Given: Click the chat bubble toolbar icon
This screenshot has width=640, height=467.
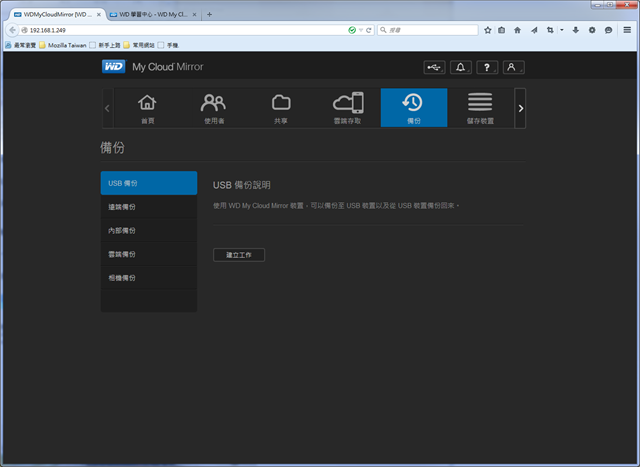Looking at the screenshot, I should coord(608,30).
